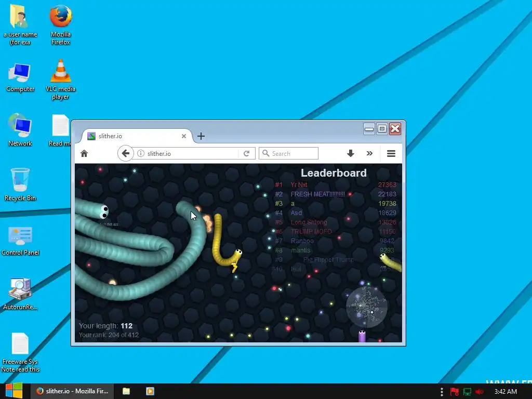Click the magnifier icon in search box
This screenshot has height=399, width=532.
[265, 153]
